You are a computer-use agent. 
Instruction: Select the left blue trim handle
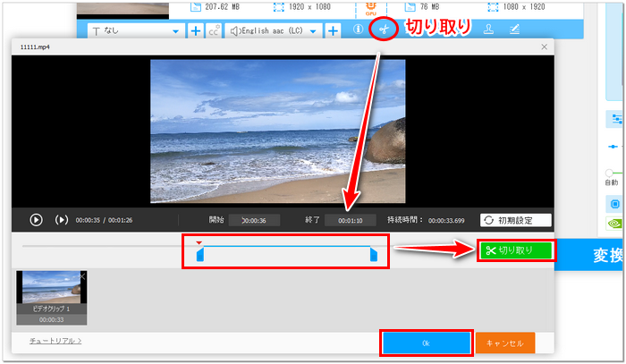point(200,254)
